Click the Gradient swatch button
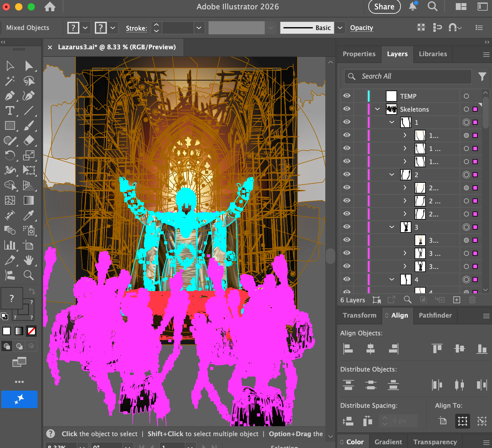 tap(19, 331)
